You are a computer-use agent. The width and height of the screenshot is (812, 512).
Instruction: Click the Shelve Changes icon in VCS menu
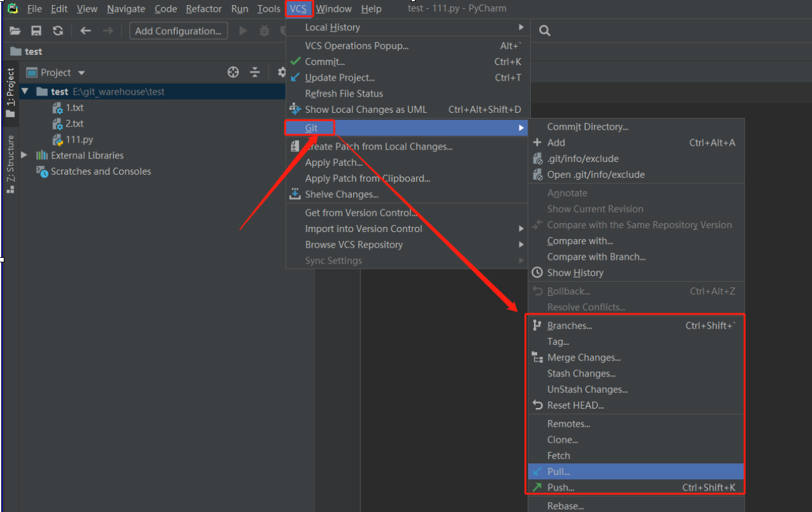295,194
